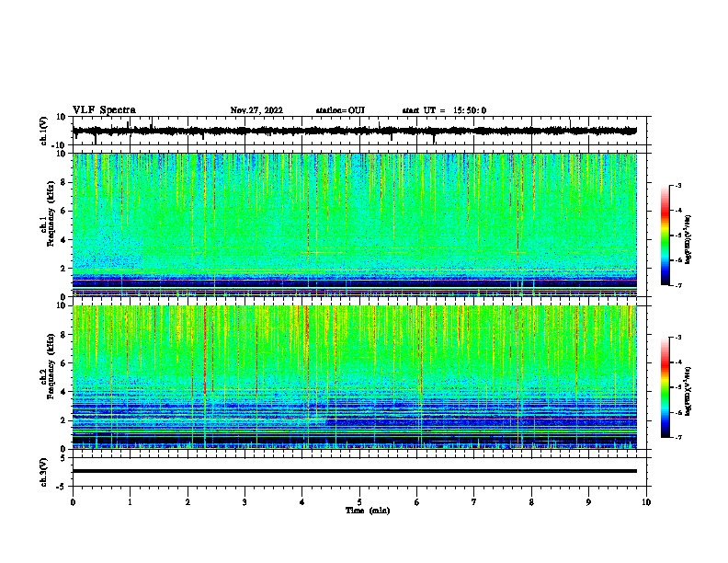
Task: Click the "-7" tick on ch.2 colorbar
Action: click(677, 437)
